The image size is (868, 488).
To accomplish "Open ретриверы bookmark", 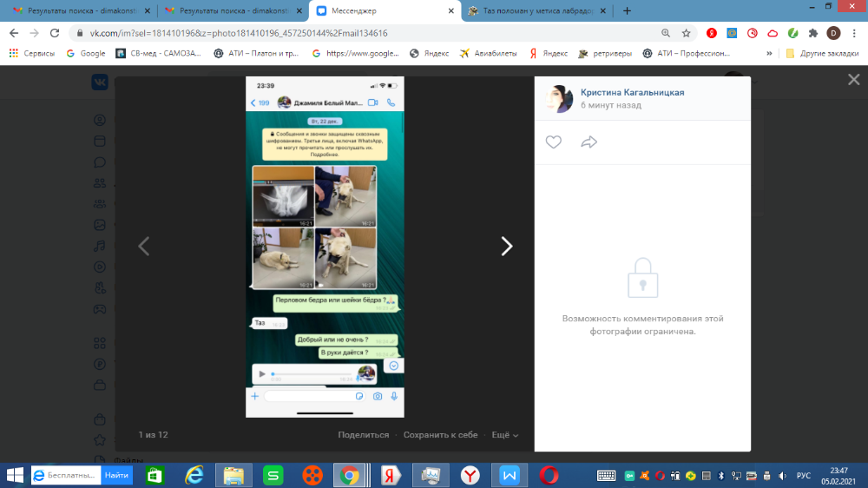I will [605, 53].
